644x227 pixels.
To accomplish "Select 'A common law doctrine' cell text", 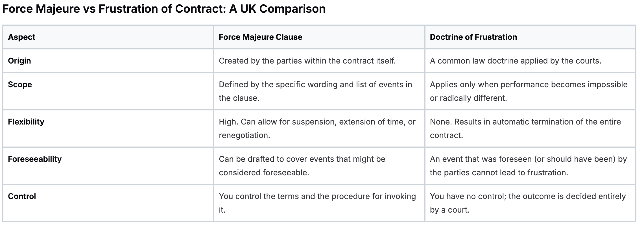I will pos(516,61).
